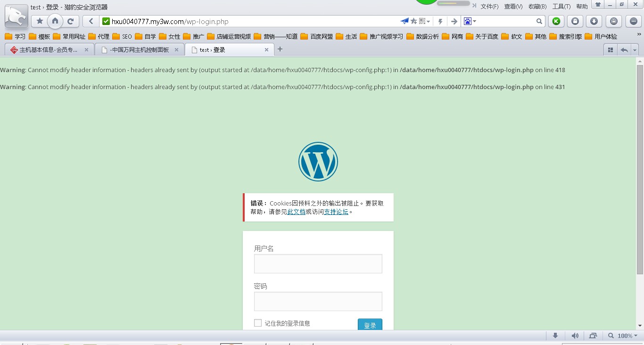The width and height of the screenshot is (644, 345).
Task: Open the downloads toolbar button
Action: click(594, 21)
